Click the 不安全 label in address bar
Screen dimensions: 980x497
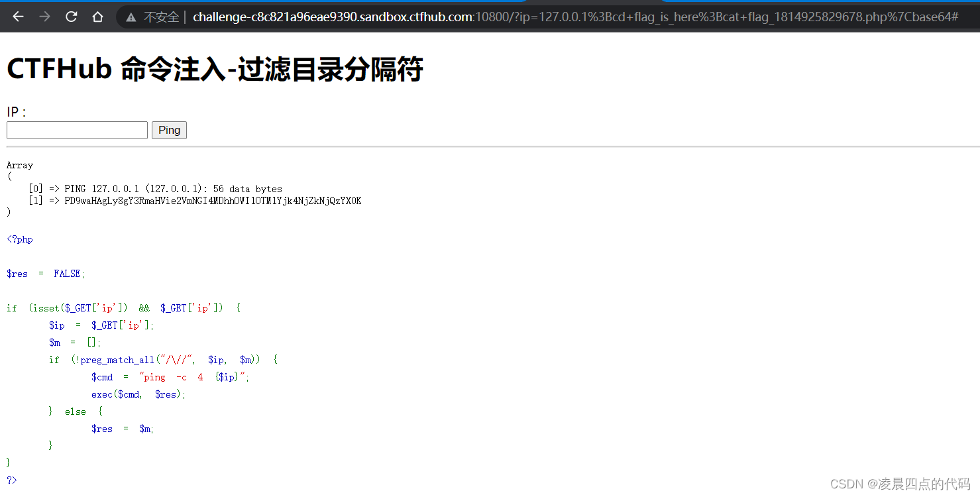(x=161, y=17)
